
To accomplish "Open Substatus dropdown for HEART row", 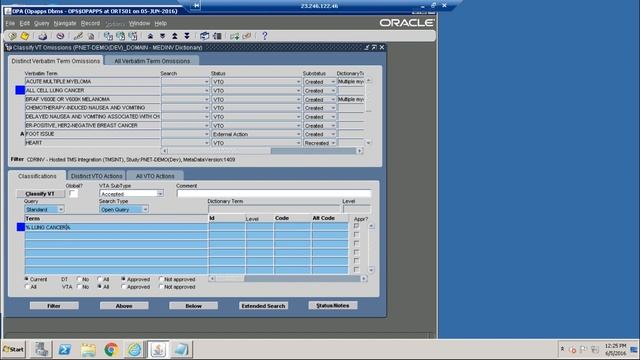I will click(333, 143).
